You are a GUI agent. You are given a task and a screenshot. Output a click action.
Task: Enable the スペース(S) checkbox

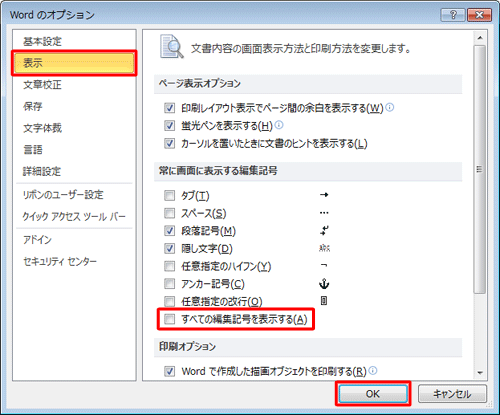[x=169, y=213]
